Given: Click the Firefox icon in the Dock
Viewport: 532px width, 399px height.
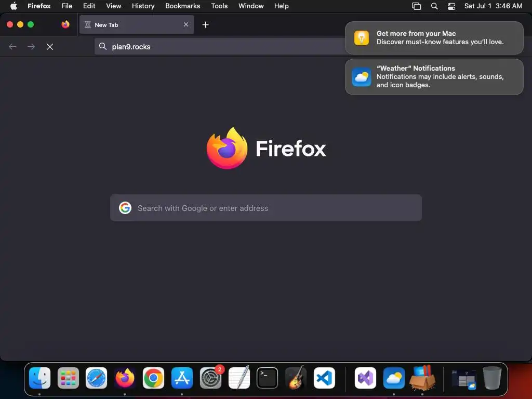Looking at the screenshot, I should tap(125, 378).
